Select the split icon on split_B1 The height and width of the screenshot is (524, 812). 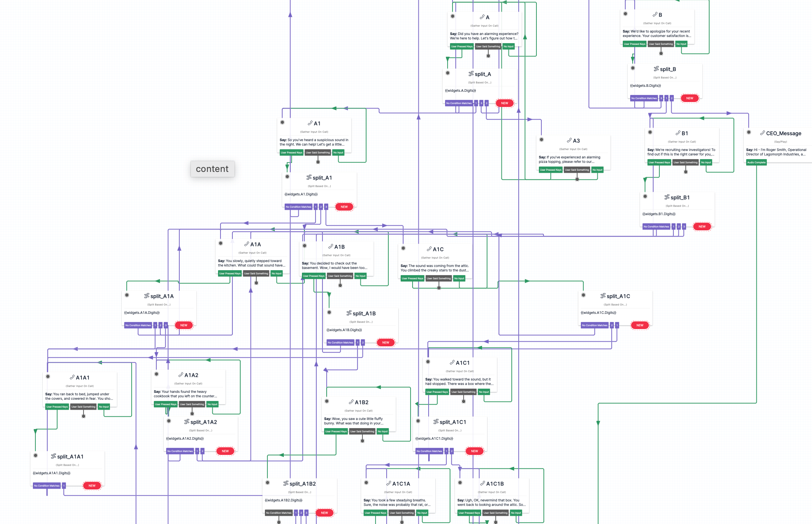click(667, 197)
